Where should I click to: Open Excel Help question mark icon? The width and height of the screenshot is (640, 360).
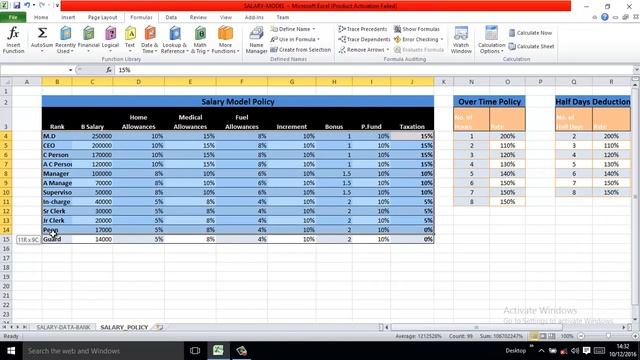click(605, 17)
